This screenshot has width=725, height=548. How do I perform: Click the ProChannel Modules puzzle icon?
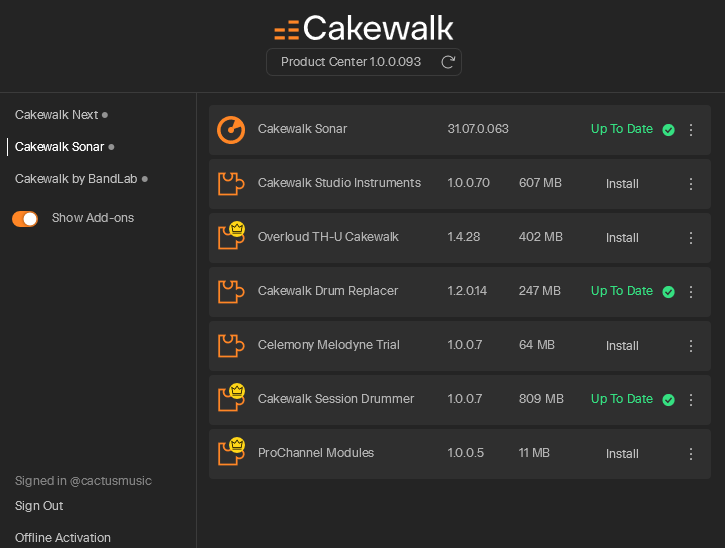pos(231,452)
